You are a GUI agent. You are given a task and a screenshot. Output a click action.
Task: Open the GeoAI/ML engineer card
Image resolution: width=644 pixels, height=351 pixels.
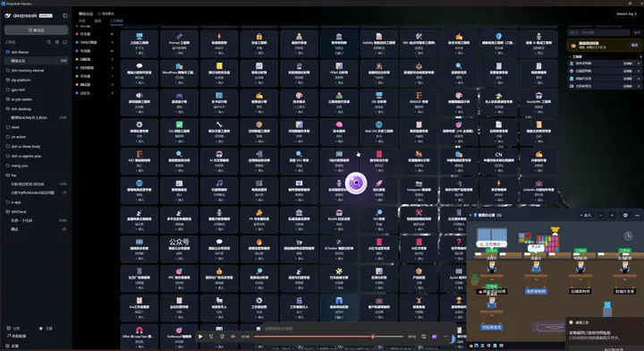[x=538, y=102]
